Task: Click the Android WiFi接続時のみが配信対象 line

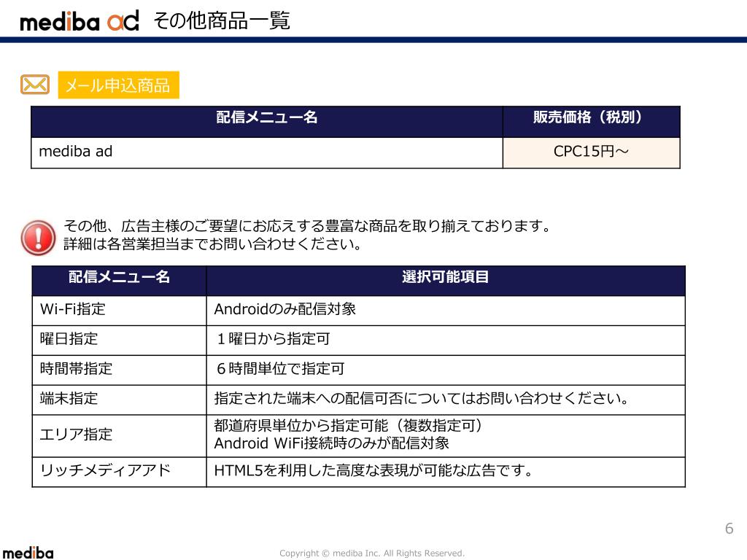Action: pyautogui.click(x=332, y=443)
